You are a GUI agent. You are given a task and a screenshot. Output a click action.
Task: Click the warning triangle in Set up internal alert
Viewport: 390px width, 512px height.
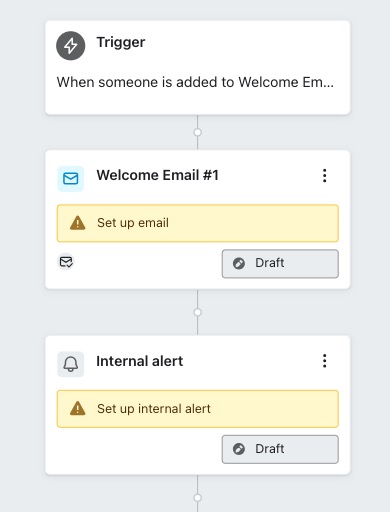pos(78,408)
